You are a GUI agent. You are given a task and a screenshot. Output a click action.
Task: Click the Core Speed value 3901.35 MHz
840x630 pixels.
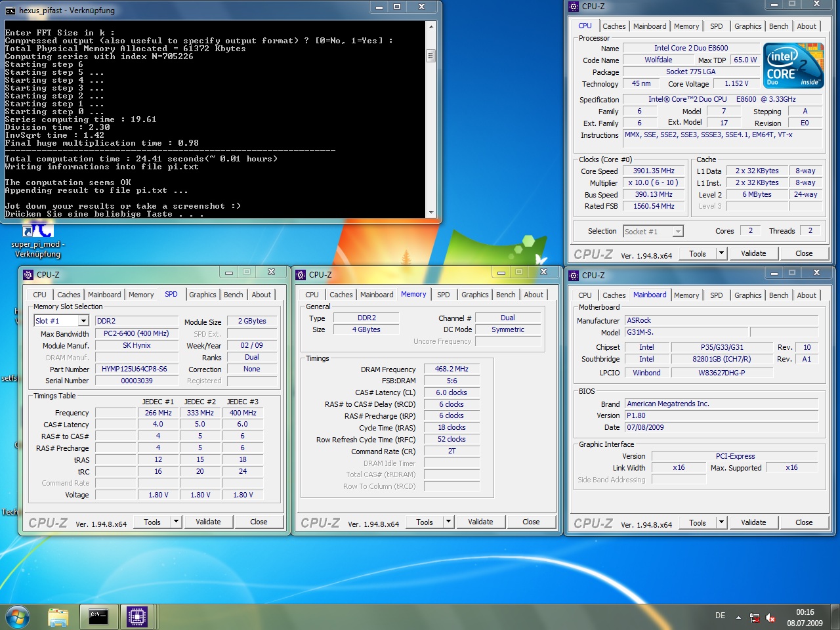(x=654, y=171)
